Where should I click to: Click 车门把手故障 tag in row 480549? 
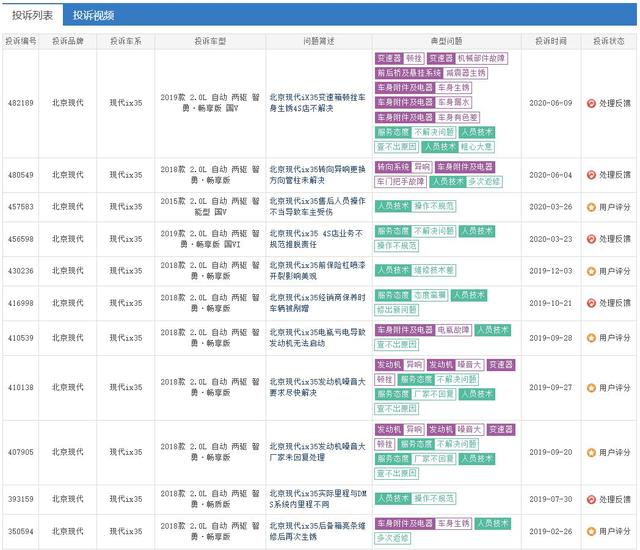[400, 182]
